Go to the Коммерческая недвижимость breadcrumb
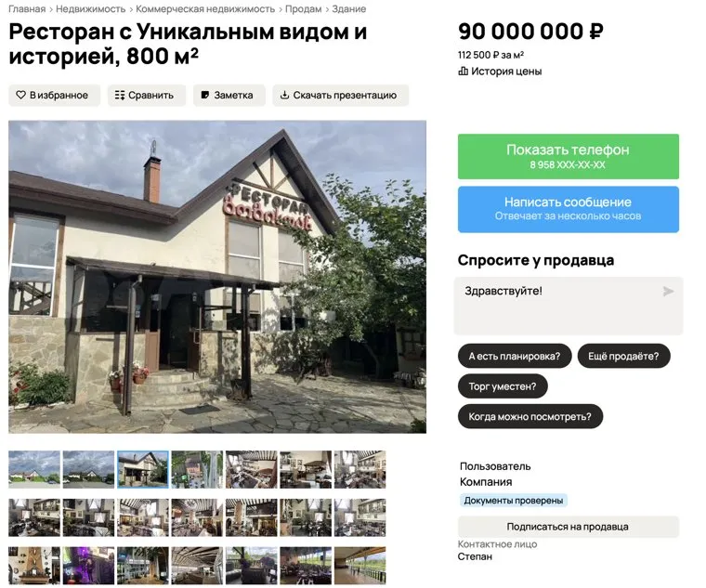The height and width of the screenshot is (588, 706). 205,9
